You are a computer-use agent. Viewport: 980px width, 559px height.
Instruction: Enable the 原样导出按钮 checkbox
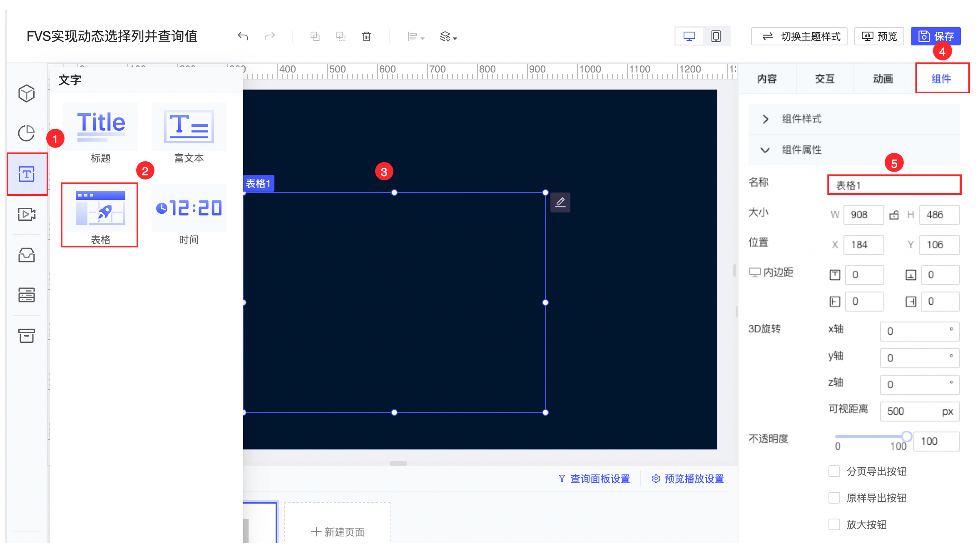834,498
